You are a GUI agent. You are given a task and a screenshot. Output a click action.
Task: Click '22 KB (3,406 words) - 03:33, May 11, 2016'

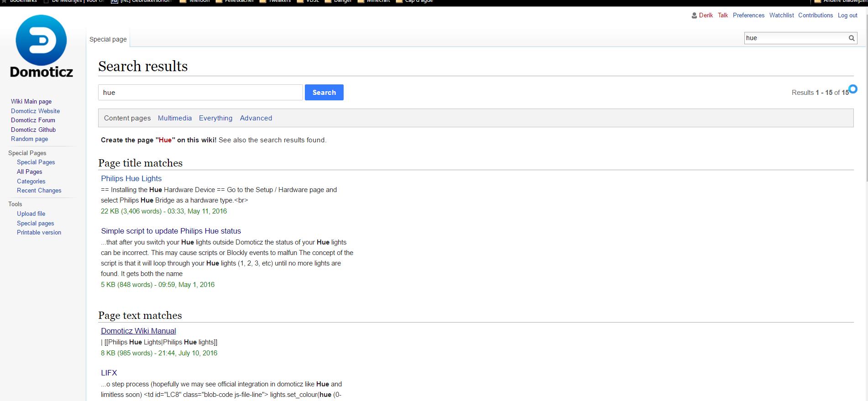click(x=164, y=211)
